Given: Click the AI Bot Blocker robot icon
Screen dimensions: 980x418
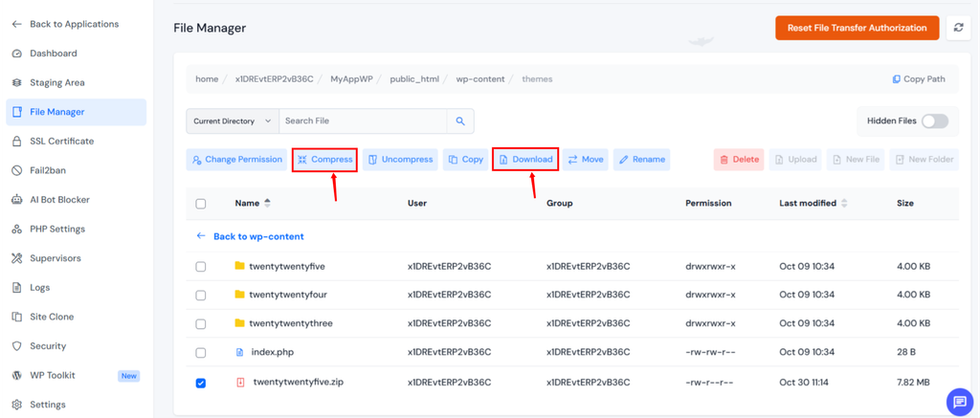Looking at the screenshot, I should click(17, 200).
